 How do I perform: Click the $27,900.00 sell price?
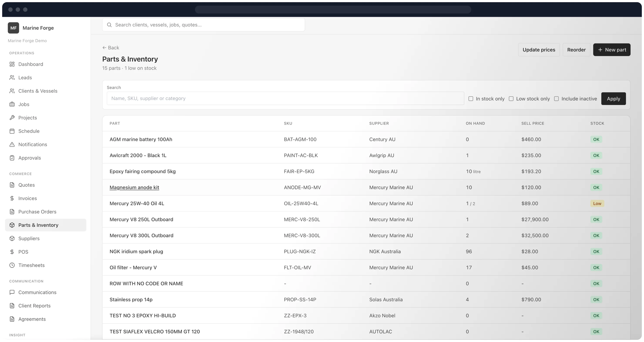pyautogui.click(x=535, y=220)
